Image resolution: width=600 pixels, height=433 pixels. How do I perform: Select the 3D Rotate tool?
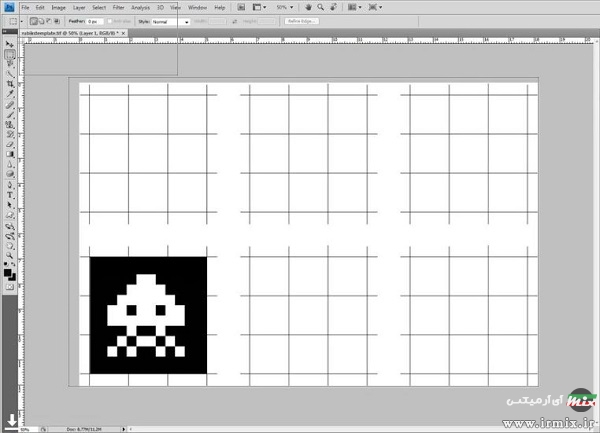tap(10, 226)
